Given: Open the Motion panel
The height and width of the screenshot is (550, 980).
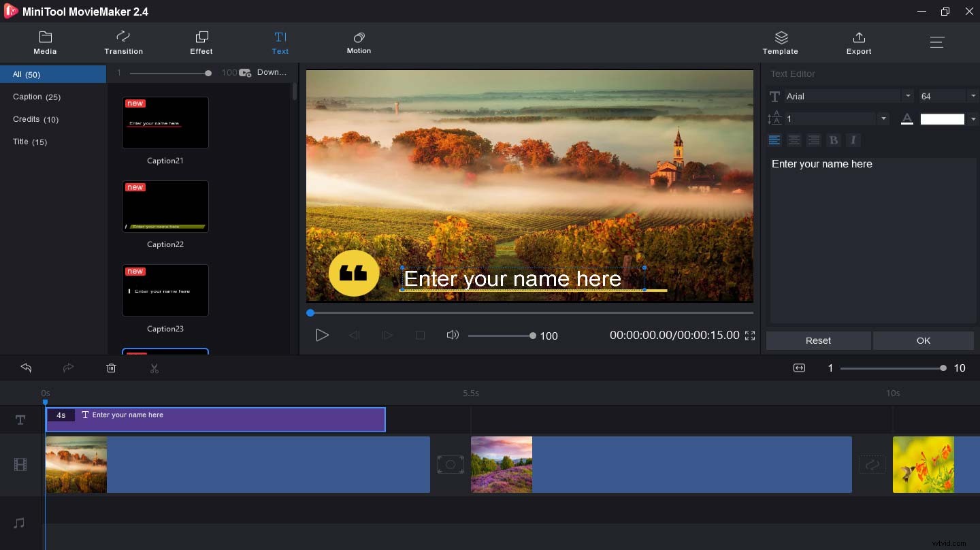Looking at the screenshot, I should tap(359, 42).
